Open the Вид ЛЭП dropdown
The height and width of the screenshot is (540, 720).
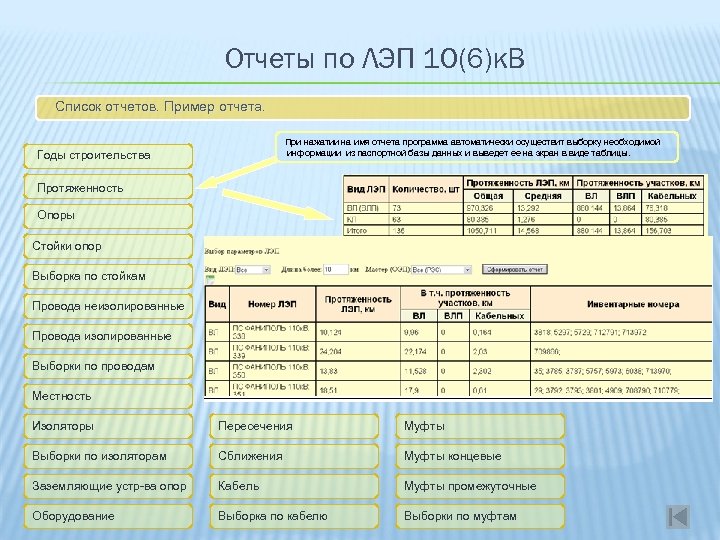253,270
